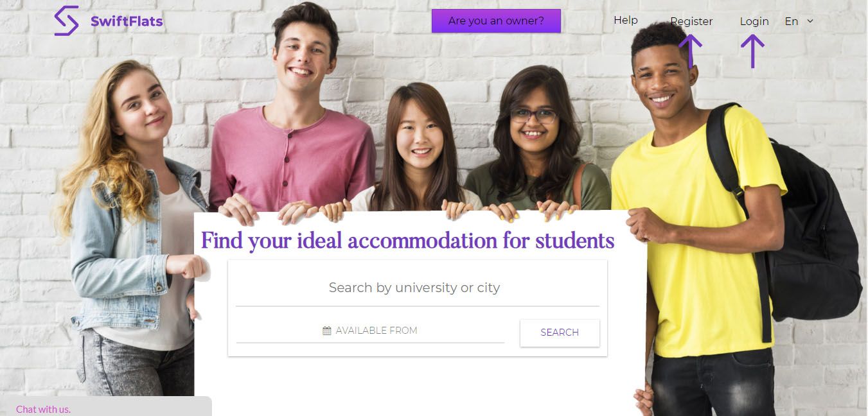Expand the chevron next to En

[x=810, y=21]
